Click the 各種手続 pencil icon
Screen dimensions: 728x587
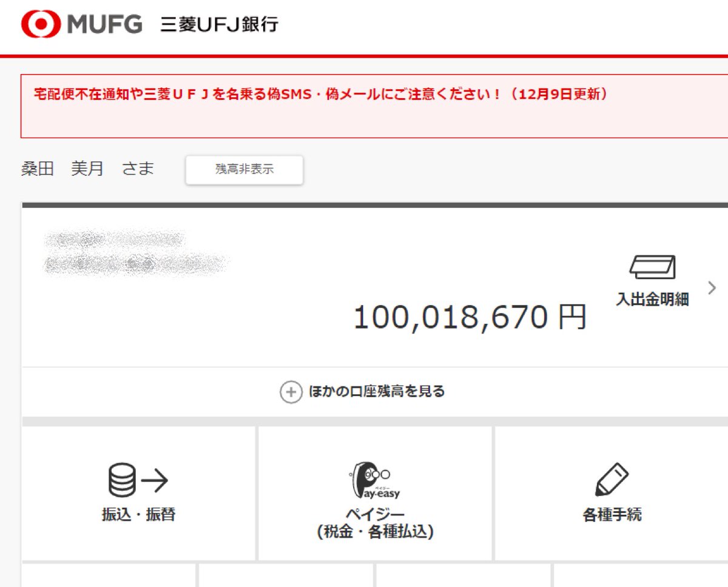click(612, 480)
